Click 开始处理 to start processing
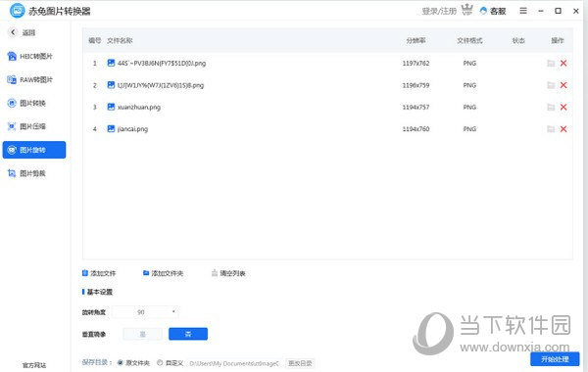 [555, 359]
